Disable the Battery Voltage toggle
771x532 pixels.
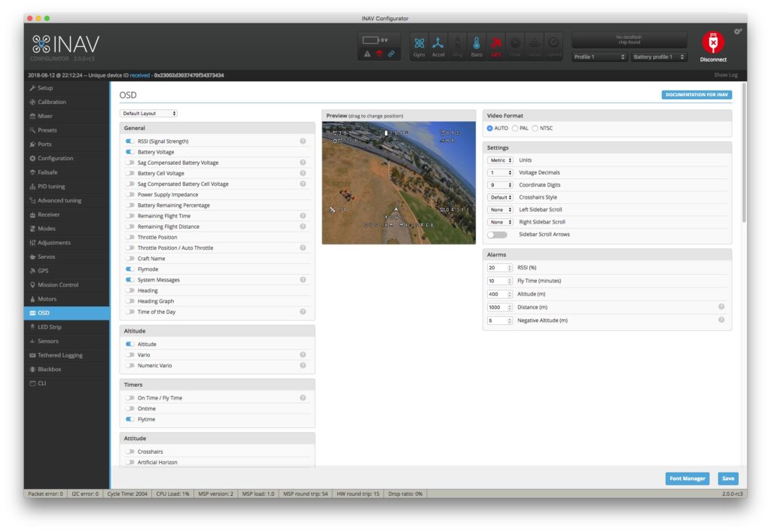click(130, 152)
